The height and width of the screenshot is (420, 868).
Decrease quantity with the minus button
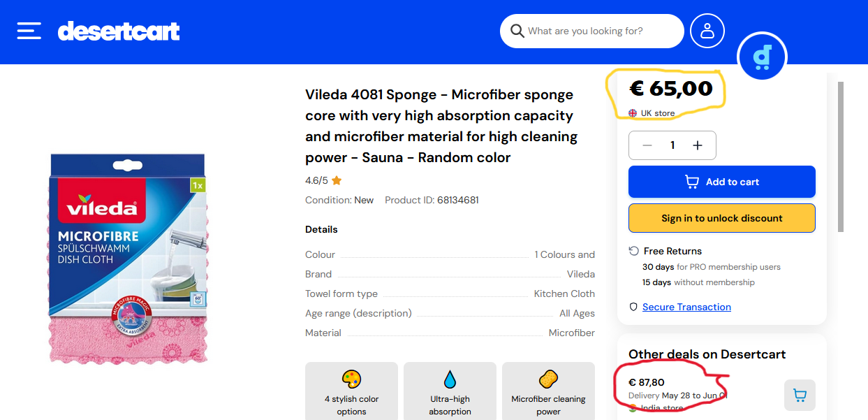tap(647, 145)
